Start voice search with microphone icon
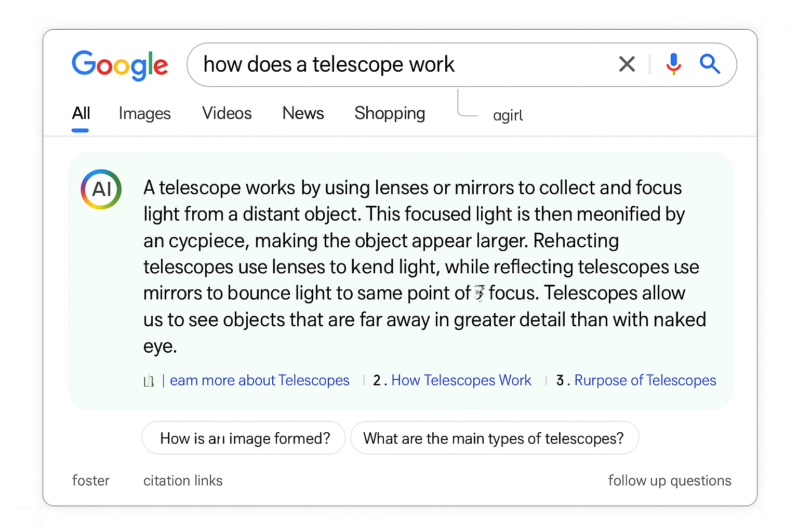 (673, 64)
